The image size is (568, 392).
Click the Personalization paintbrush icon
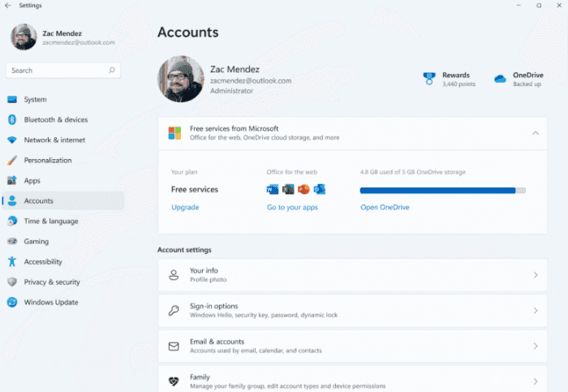12,160
